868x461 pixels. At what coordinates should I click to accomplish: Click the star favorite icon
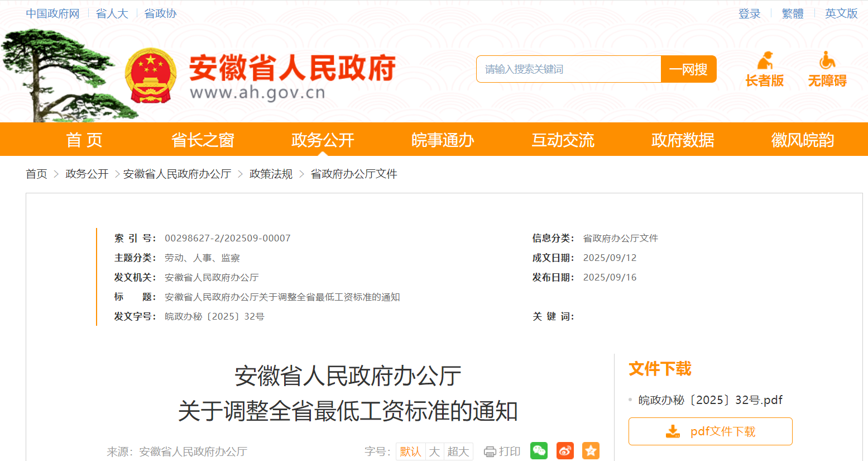point(590,450)
